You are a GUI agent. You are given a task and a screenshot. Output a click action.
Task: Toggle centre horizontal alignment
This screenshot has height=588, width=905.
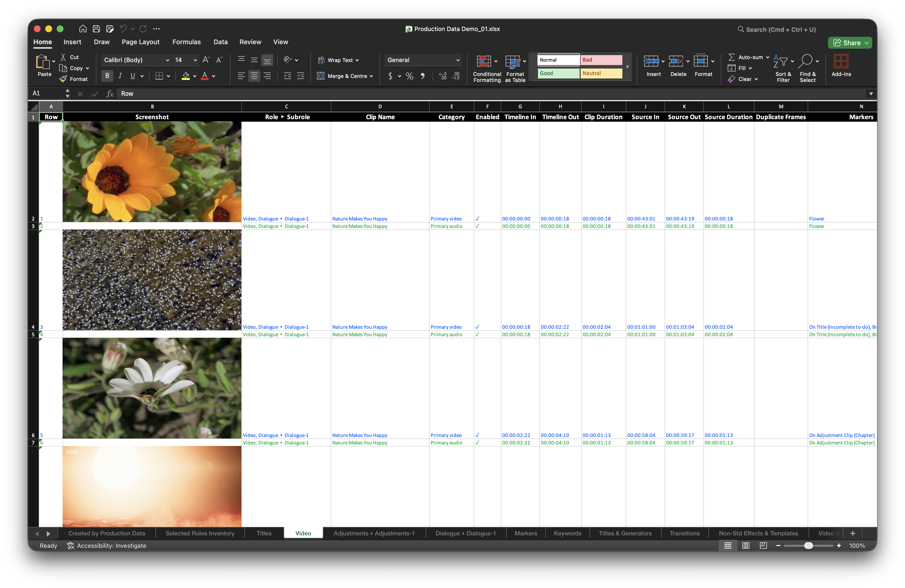click(254, 76)
